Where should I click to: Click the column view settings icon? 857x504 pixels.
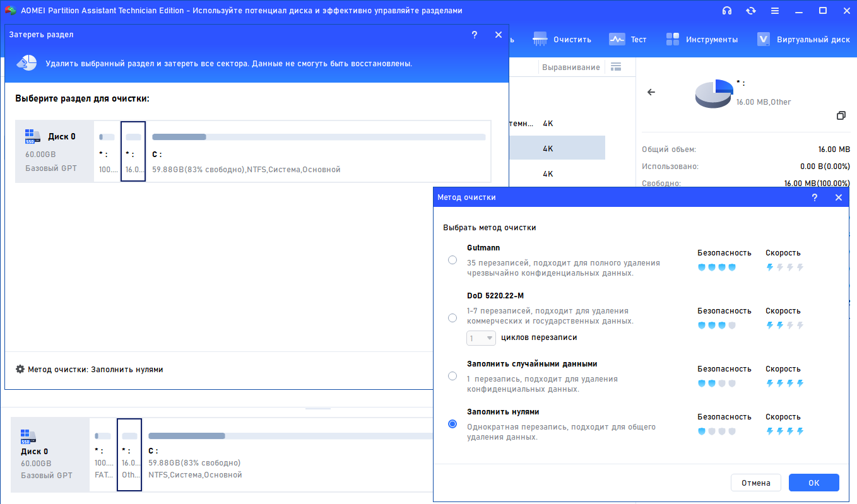click(x=616, y=67)
